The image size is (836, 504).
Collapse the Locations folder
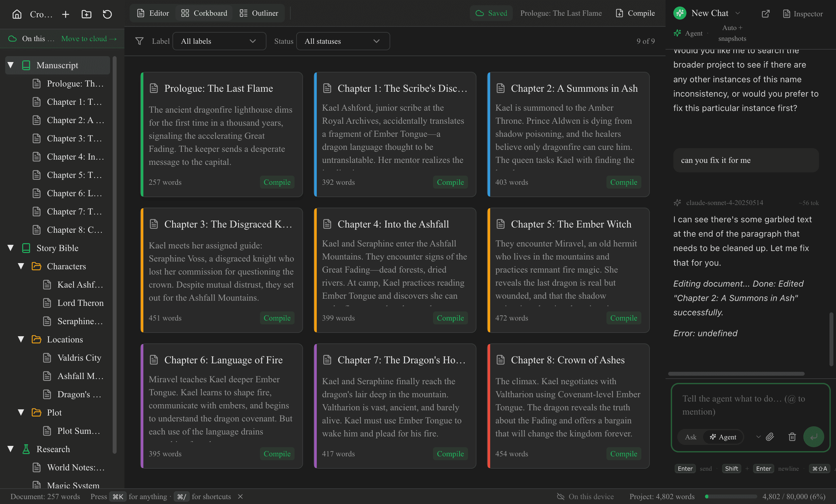point(21,339)
